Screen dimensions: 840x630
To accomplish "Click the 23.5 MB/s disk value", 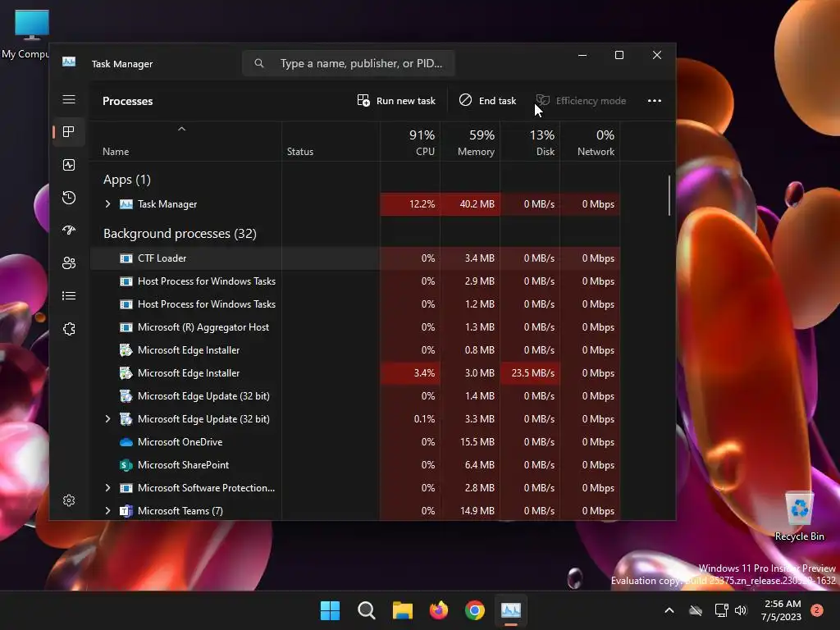I will click(x=532, y=373).
